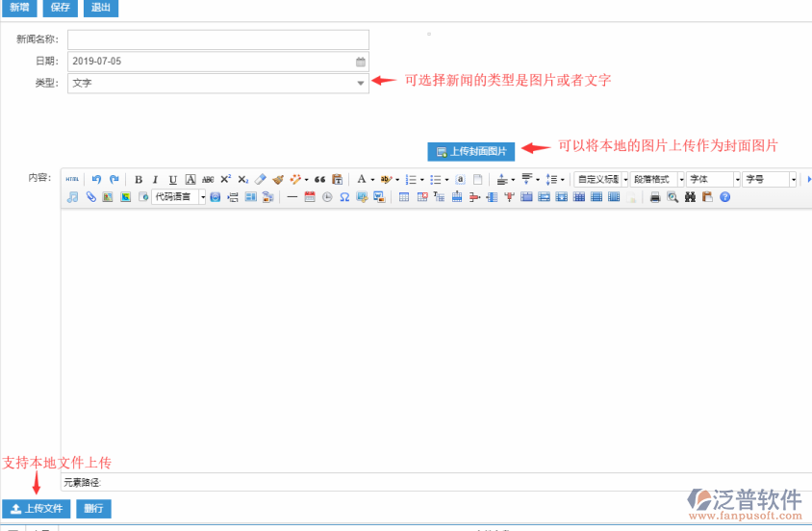This screenshot has height=531, width=812.
Task: Click inside the 内容 editor area
Action: point(436,339)
